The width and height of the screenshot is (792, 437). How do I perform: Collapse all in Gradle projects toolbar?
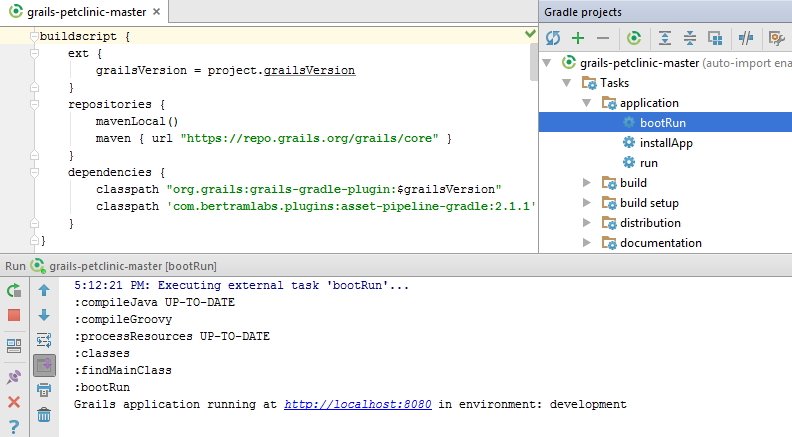click(689, 38)
